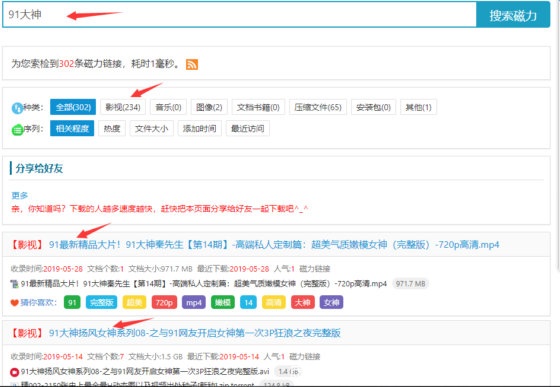Sort results by 热度
This screenshot has width=560, height=387.
(x=112, y=129)
